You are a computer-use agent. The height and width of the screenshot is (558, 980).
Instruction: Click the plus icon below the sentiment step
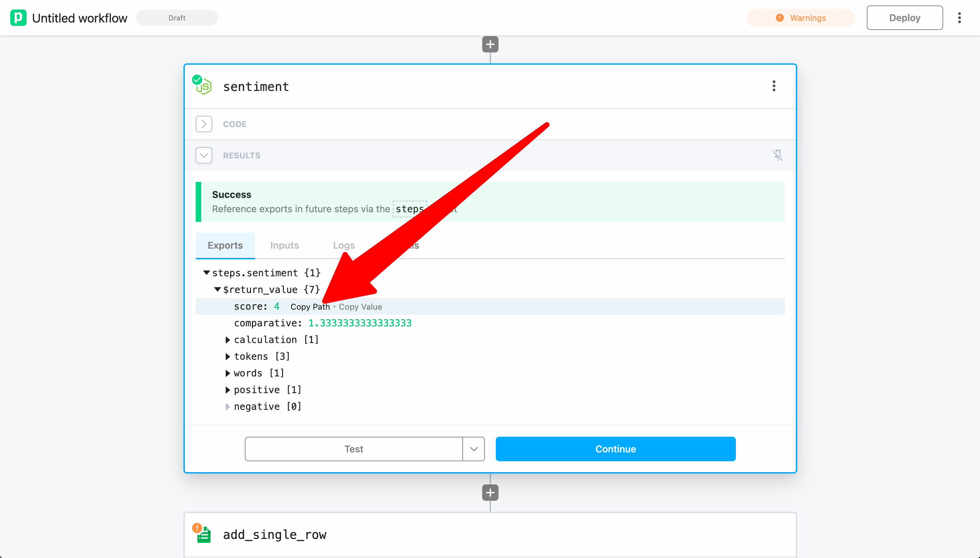(x=490, y=493)
